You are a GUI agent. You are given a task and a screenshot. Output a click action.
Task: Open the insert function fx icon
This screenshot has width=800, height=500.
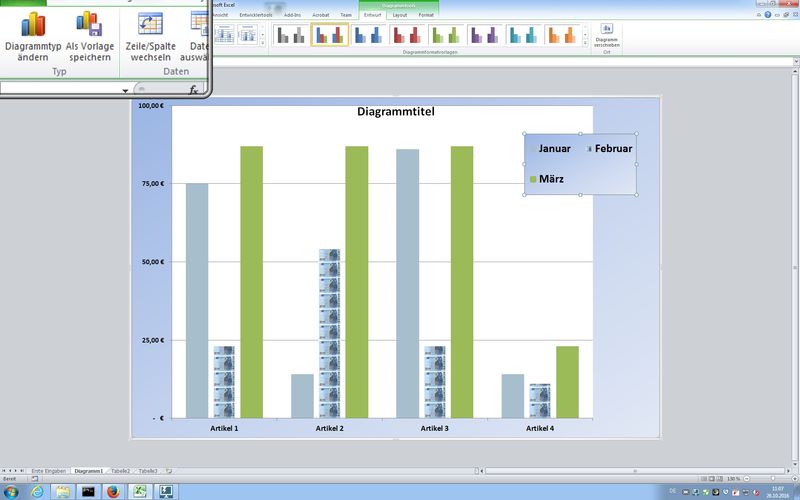pyautogui.click(x=195, y=90)
